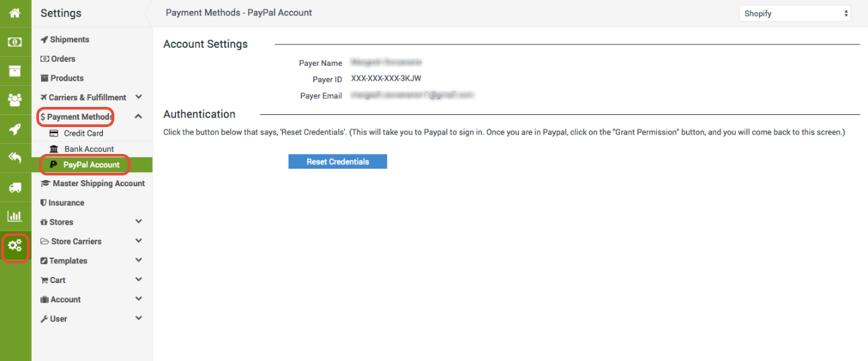
Task: Click the Stores menu label
Action: coord(61,223)
